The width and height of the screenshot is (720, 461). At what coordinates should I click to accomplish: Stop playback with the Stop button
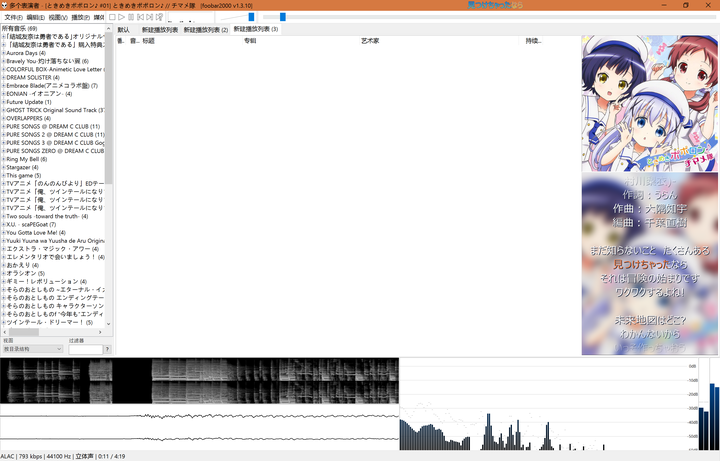coord(112,17)
